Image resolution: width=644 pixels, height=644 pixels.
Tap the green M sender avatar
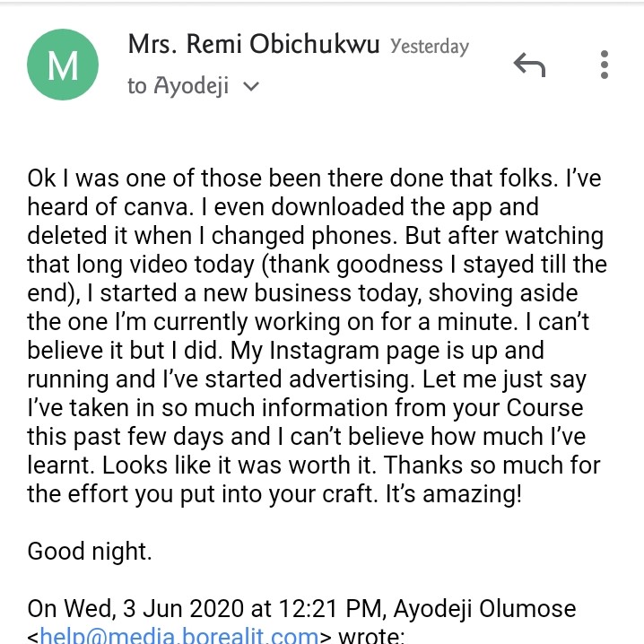(x=63, y=65)
